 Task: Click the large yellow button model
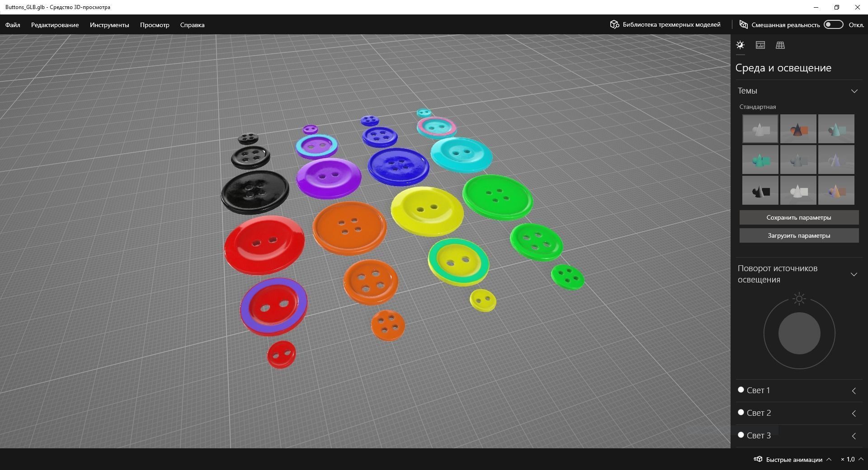[x=427, y=211]
